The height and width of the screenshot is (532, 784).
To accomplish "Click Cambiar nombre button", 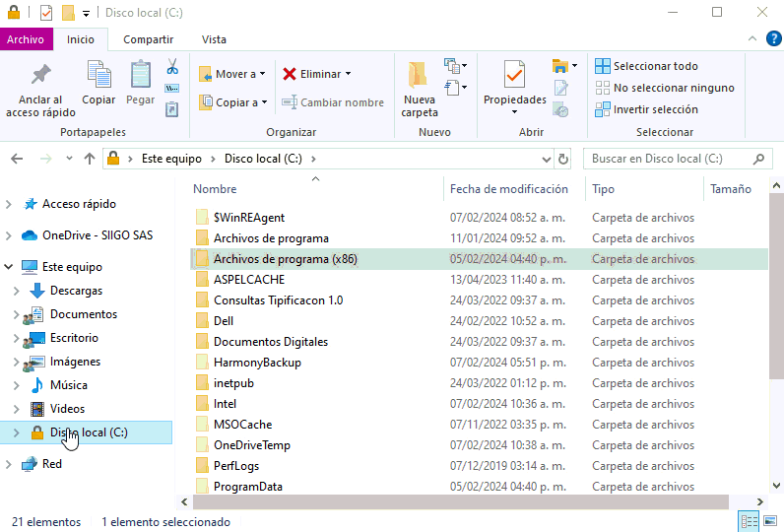I will coord(333,102).
